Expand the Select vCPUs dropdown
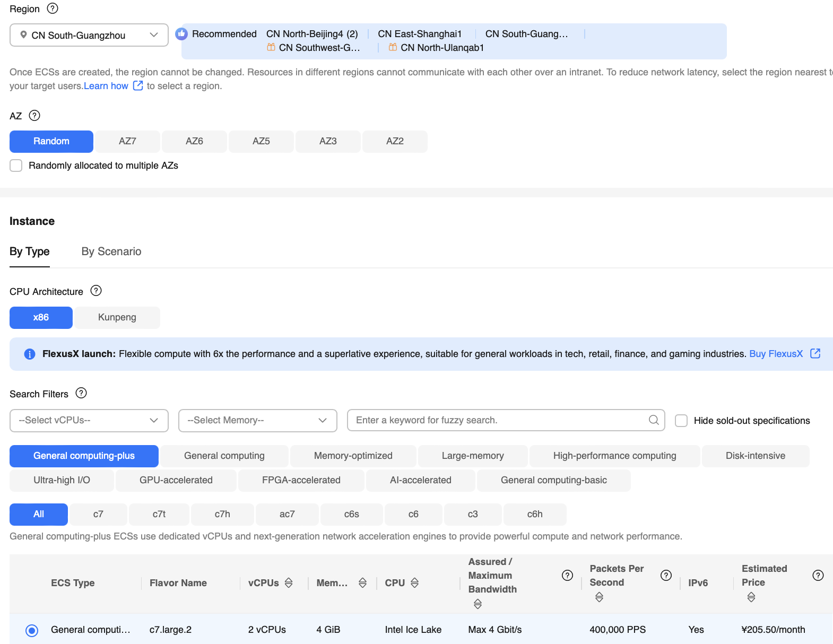 [x=89, y=420]
